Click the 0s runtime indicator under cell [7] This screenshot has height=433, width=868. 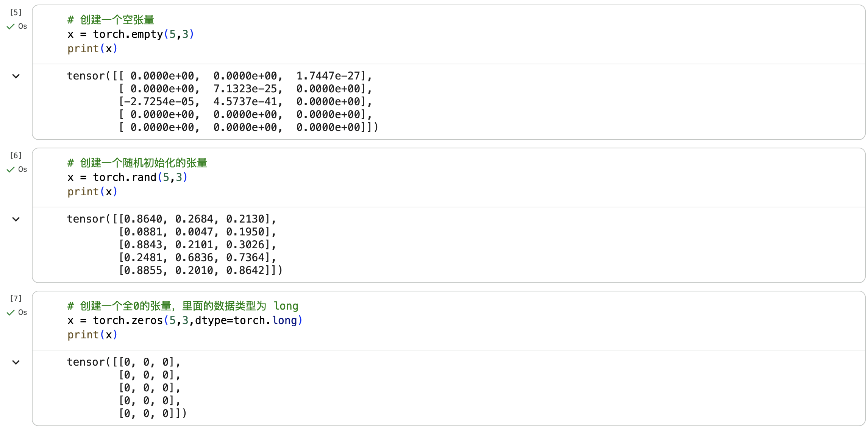[x=23, y=313]
